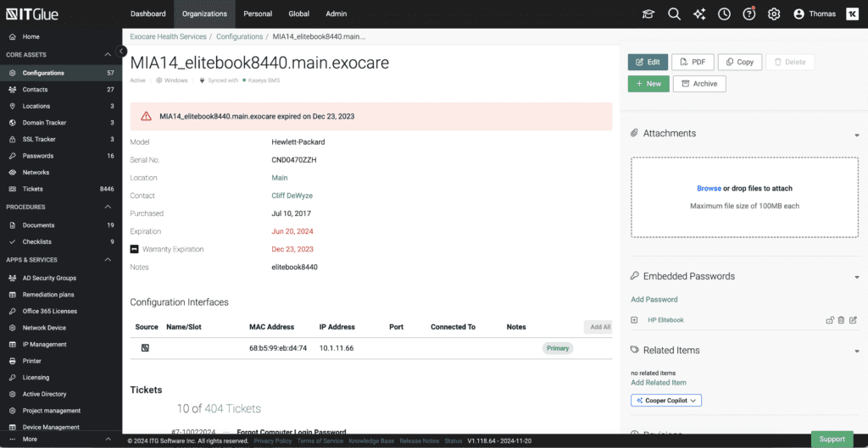Expand the HP Elitebook password entry
Image resolution: width=868 pixels, height=448 pixels.
pos(634,320)
